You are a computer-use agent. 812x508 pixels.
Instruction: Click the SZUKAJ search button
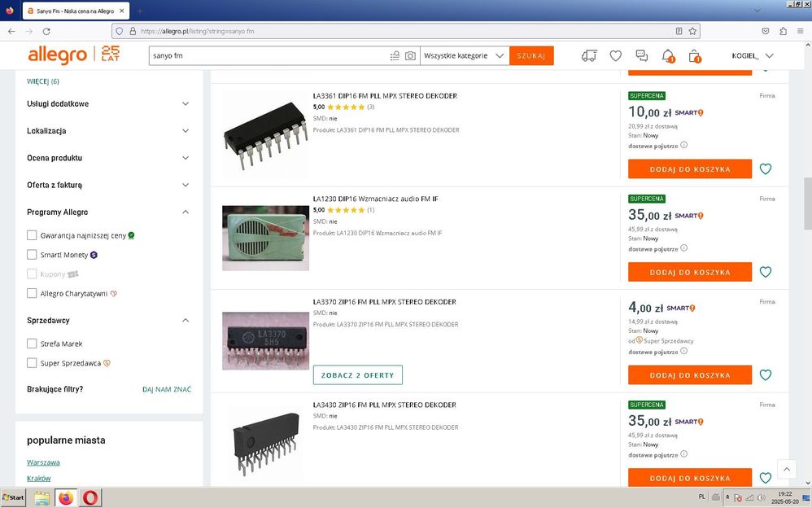click(x=531, y=55)
